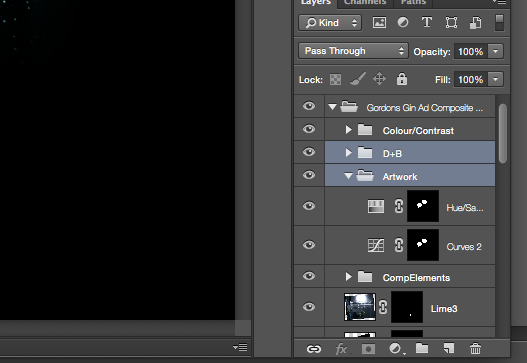Filter for smart objects icon
Image resolution: width=527 pixels, height=363 pixels.
475,23
